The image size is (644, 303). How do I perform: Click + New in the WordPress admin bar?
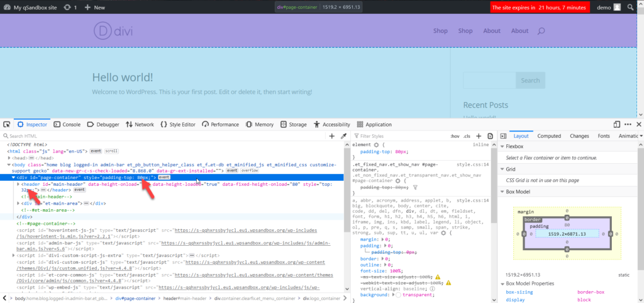[x=94, y=8]
